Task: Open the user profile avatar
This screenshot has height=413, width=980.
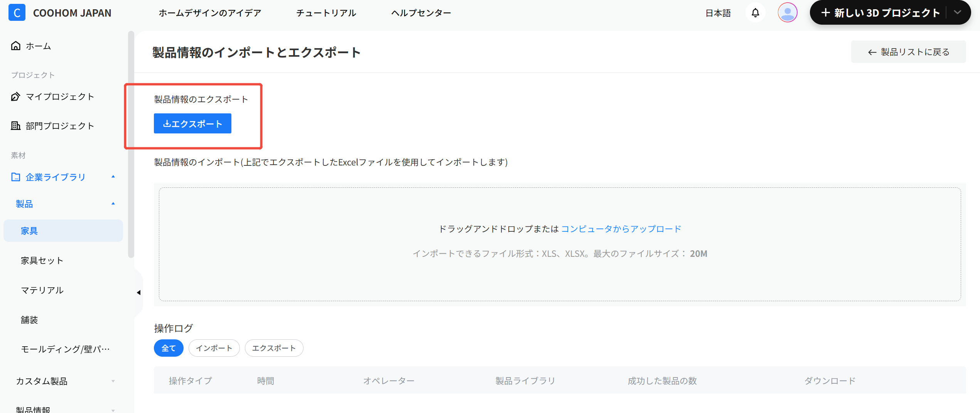Action: [x=787, y=13]
